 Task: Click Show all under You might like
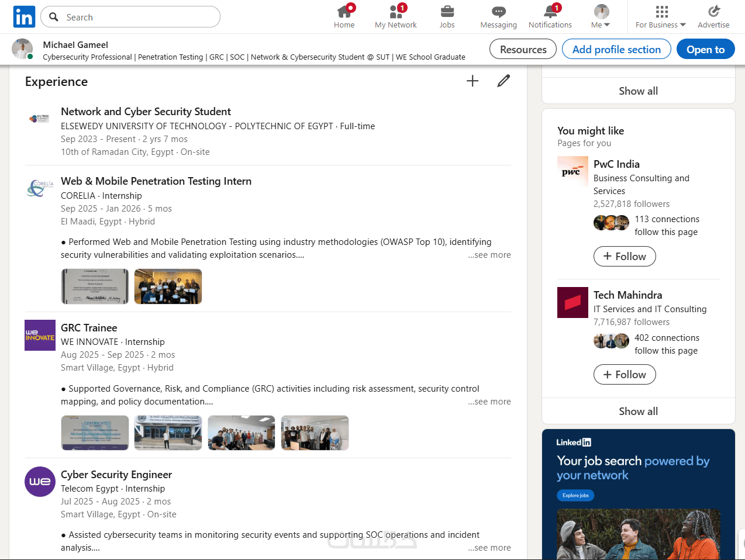639,411
